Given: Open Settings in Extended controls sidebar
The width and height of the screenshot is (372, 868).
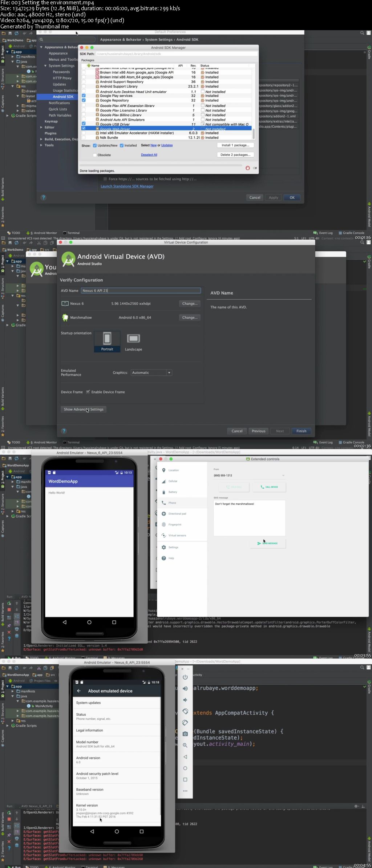Looking at the screenshot, I should coord(182,547).
